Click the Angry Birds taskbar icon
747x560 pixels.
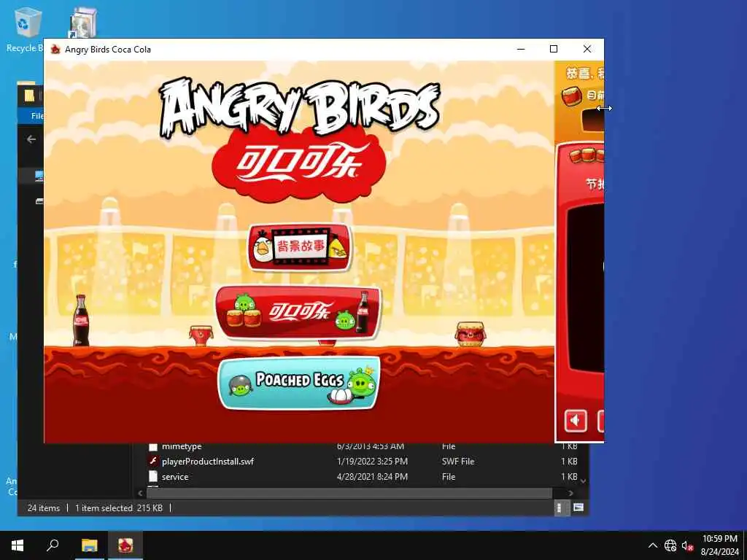pos(125,545)
